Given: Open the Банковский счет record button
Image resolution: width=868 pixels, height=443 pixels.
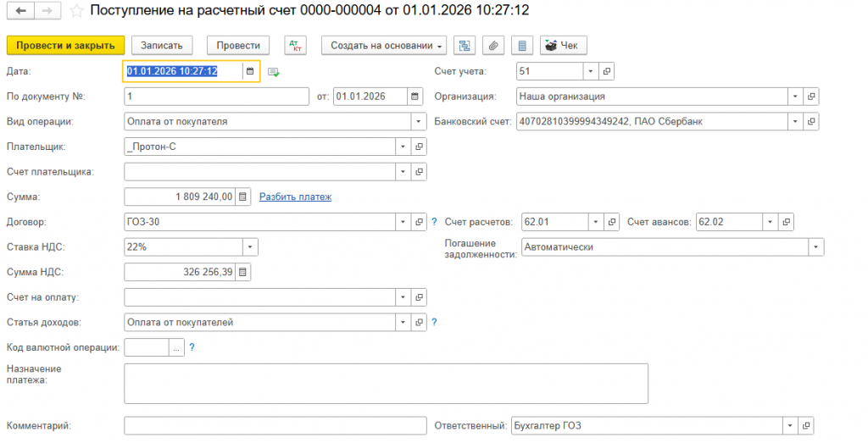Looking at the screenshot, I should tap(811, 121).
